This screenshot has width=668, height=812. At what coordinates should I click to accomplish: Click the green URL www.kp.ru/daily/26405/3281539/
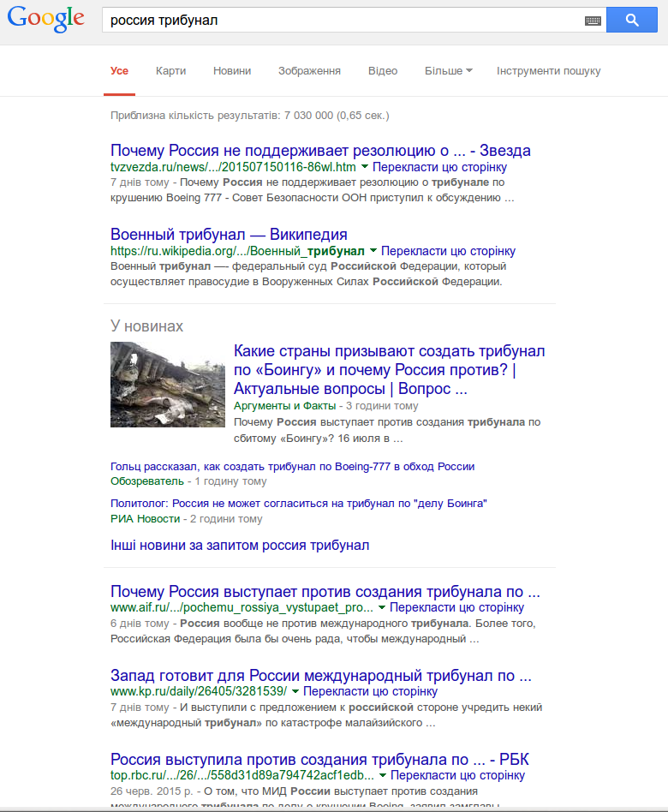(199, 691)
